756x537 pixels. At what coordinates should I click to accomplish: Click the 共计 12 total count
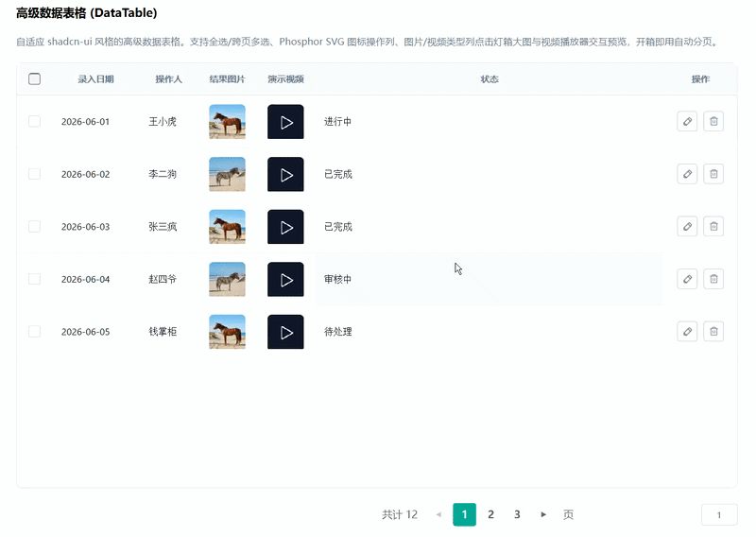point(400,515)
